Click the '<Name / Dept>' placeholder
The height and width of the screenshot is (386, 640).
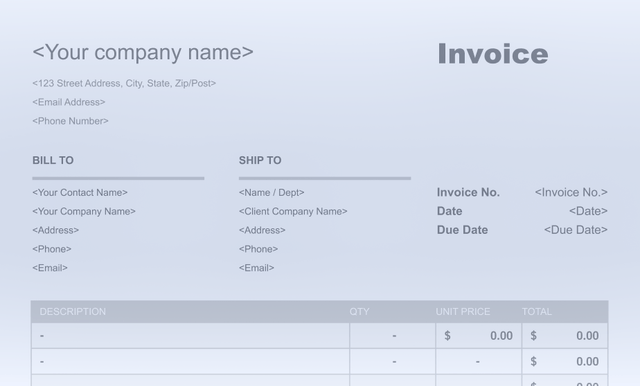coord(271,193)
